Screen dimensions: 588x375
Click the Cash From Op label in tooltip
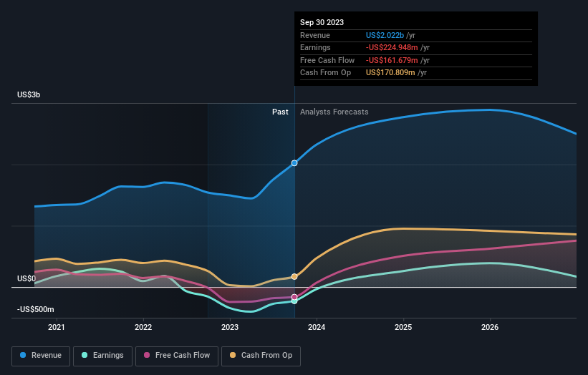[x=325, y=73]
